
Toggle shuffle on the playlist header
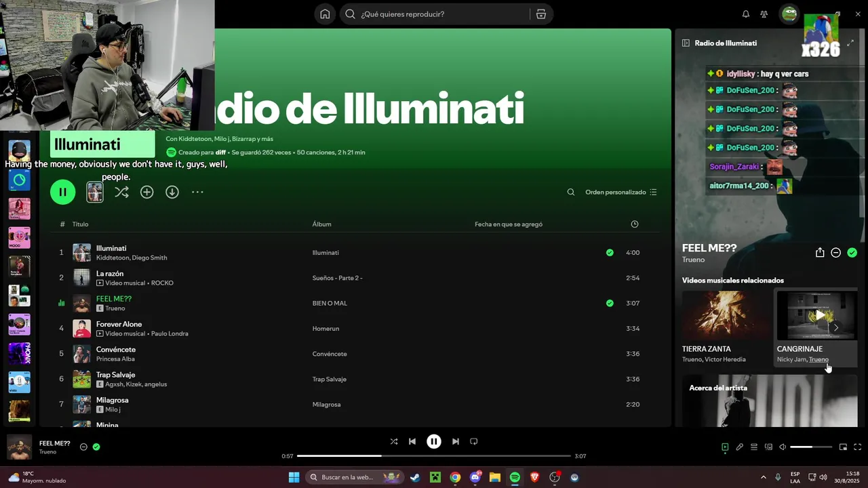point(121,192)
